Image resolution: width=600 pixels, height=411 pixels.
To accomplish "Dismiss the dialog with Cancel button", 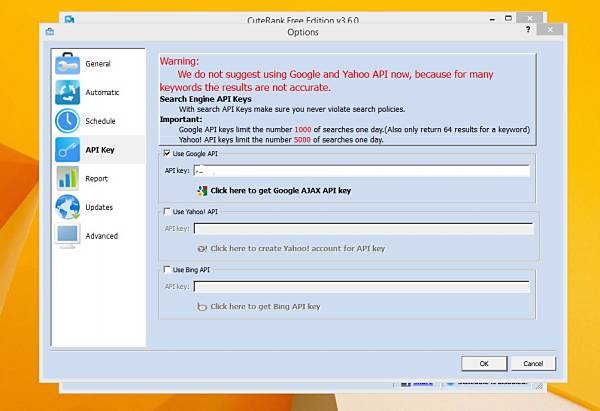I will coord(533,364).
